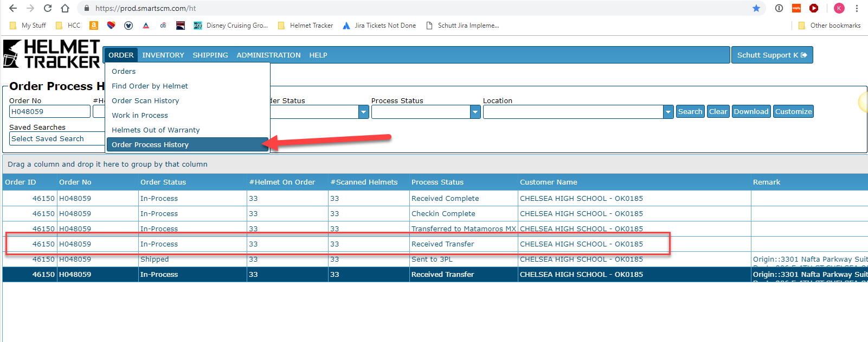Open the Amazon bookmark icon
Screen dimensions: 868x342
click(94, 25)
